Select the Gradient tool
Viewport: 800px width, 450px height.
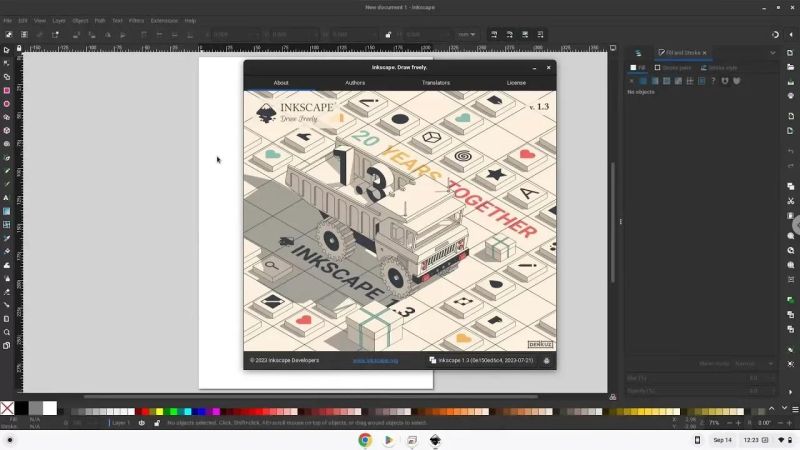(7, 211)
